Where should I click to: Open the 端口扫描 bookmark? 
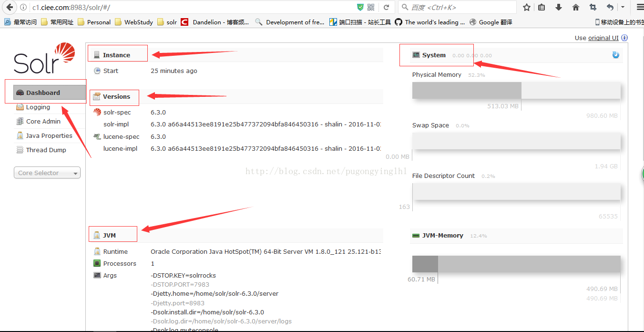[x=360, y=22]
